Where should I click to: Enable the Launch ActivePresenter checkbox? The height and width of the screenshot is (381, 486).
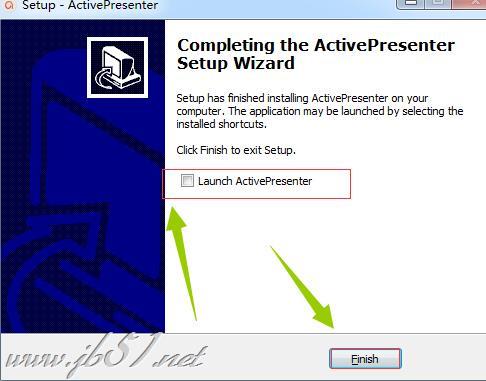[187, 181]
